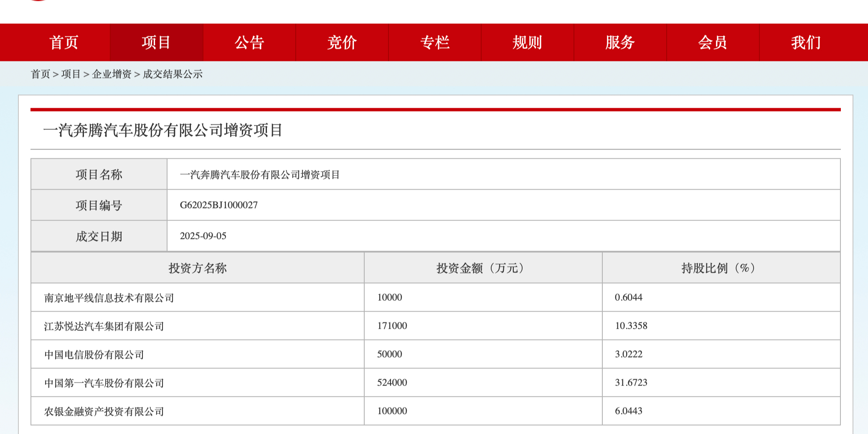Open the 规则 navigation tab
The width and height of the screenshot is (868, 434).
tap(528, 43)
